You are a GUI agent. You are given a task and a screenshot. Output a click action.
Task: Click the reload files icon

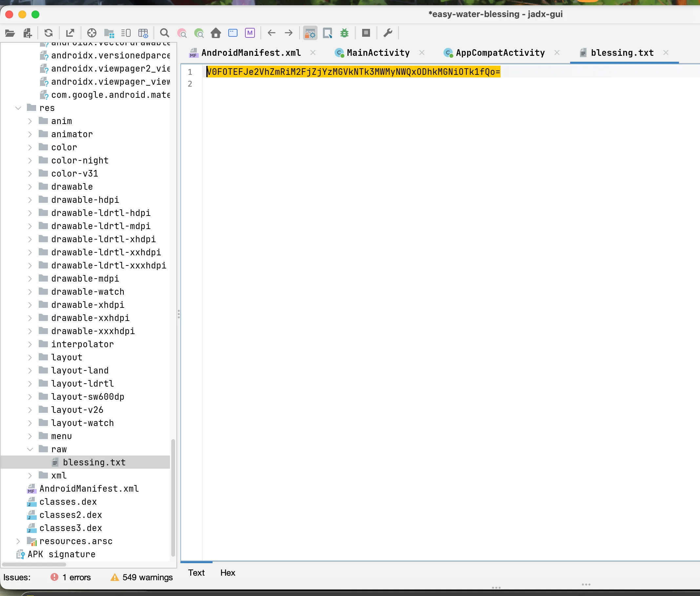click(x=49, y=33)
